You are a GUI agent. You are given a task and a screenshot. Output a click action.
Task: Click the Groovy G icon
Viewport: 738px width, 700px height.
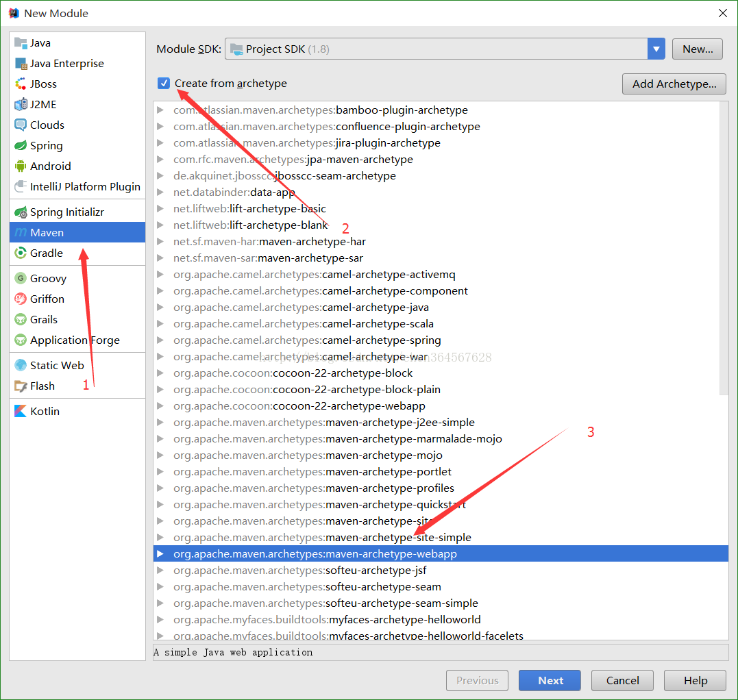[21, 279]
